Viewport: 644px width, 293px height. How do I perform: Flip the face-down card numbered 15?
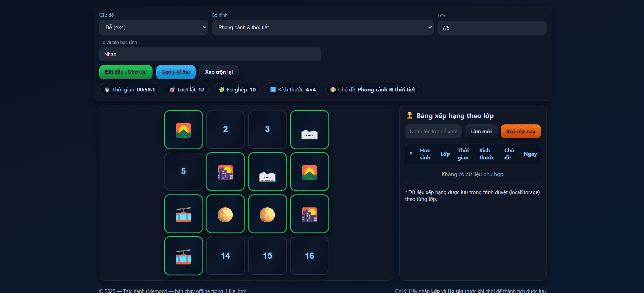click(x=267, y=256)
